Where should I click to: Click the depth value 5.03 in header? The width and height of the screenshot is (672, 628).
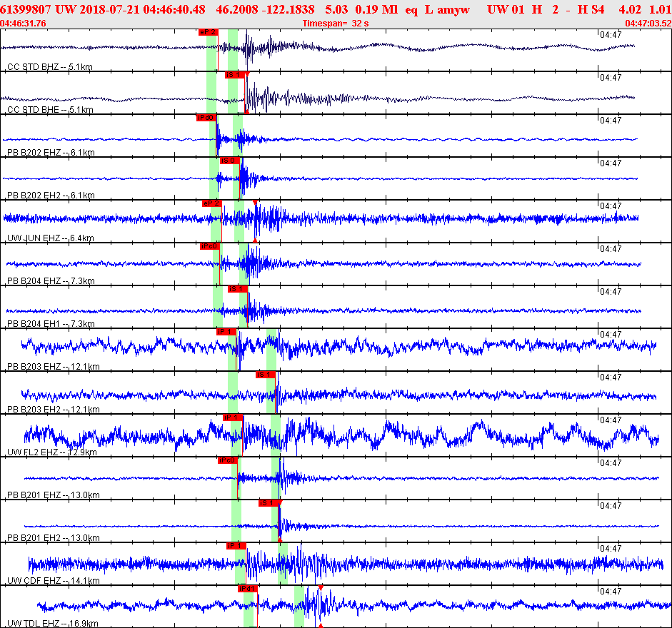point(336,9)
